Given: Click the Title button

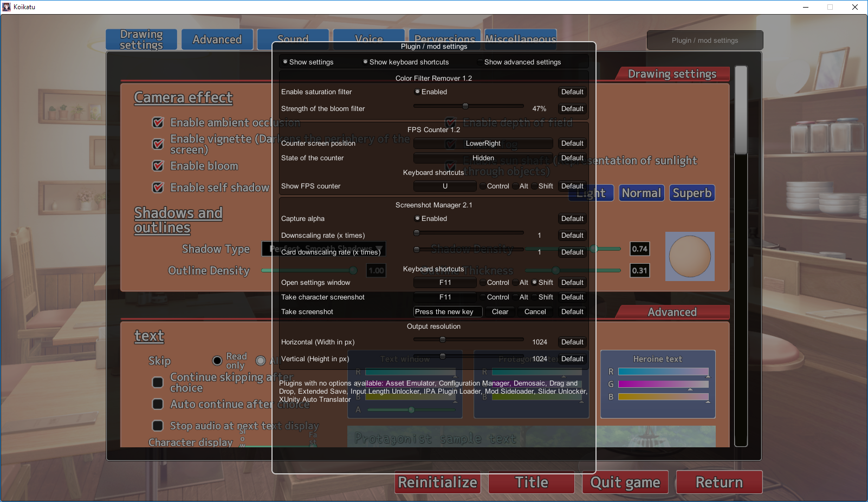Looking at the screenshot, I should point(532,483).
